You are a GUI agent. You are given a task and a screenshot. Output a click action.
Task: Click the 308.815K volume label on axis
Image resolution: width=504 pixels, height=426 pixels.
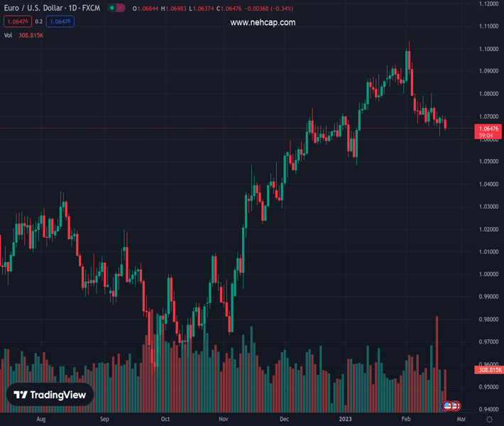click(x=489, y=370)
